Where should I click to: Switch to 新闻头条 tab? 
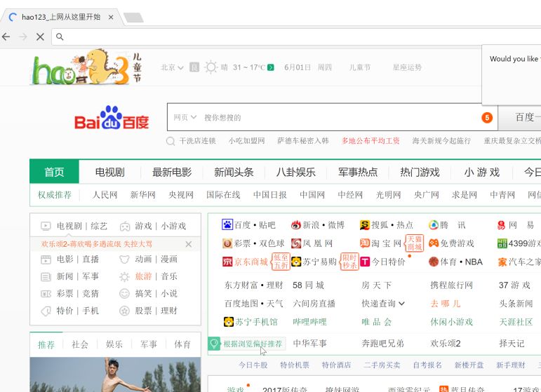[x=234, y=172]
